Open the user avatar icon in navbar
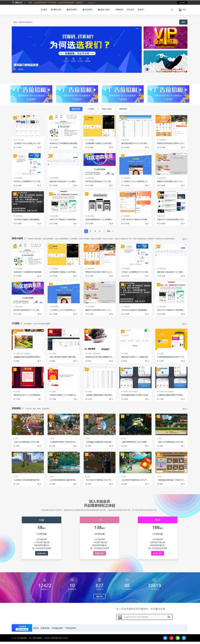The height and width of the screenshot is (644, 200). click(x=180, y=10)
